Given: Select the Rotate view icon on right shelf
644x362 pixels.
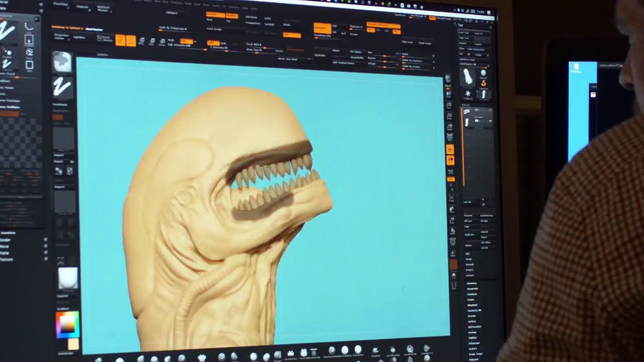Looking at the screenshot, I should 452,232.
